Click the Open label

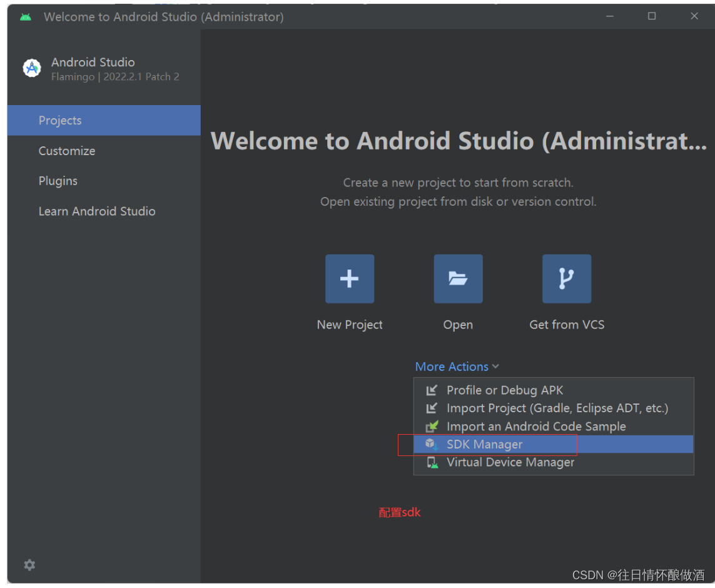tap(458, 325)
